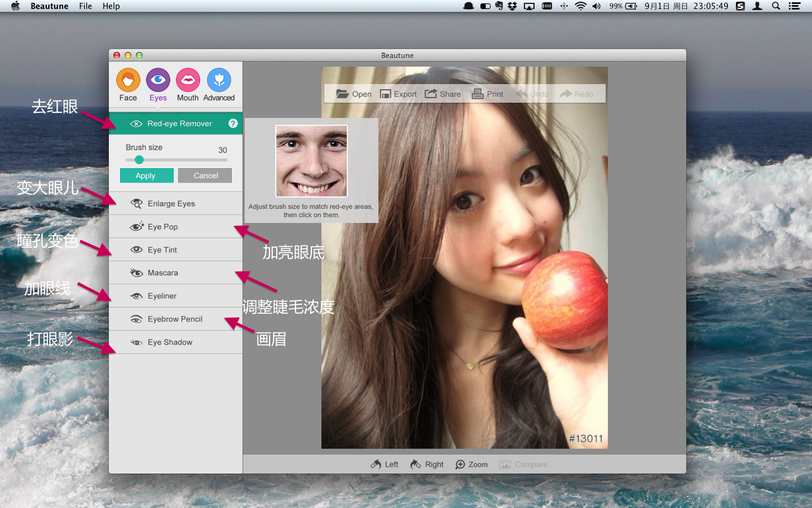Click the AirPlay display menu bar icon
812x508 pixels.
click(529, 6)
